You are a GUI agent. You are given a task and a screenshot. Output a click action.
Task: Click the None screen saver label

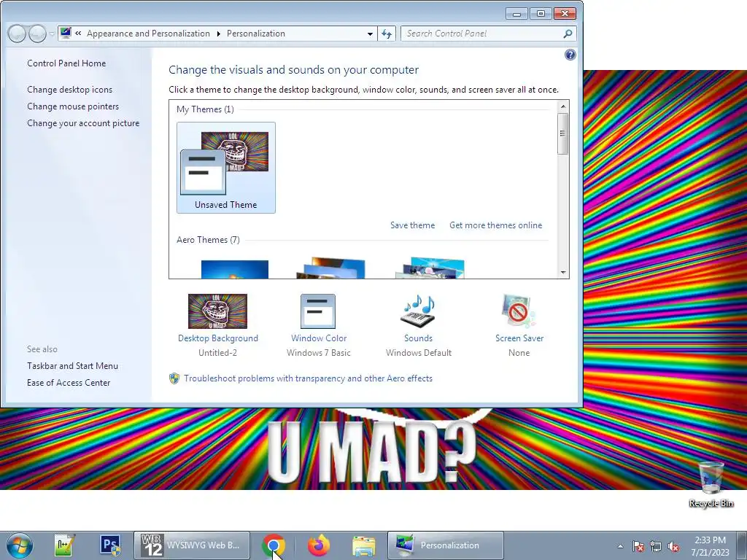pyautogui.click(x=519, y=353)
